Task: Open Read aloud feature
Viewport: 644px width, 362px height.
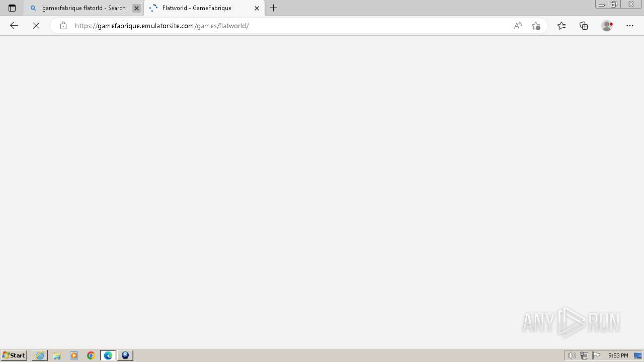Action: click(518, 26)
